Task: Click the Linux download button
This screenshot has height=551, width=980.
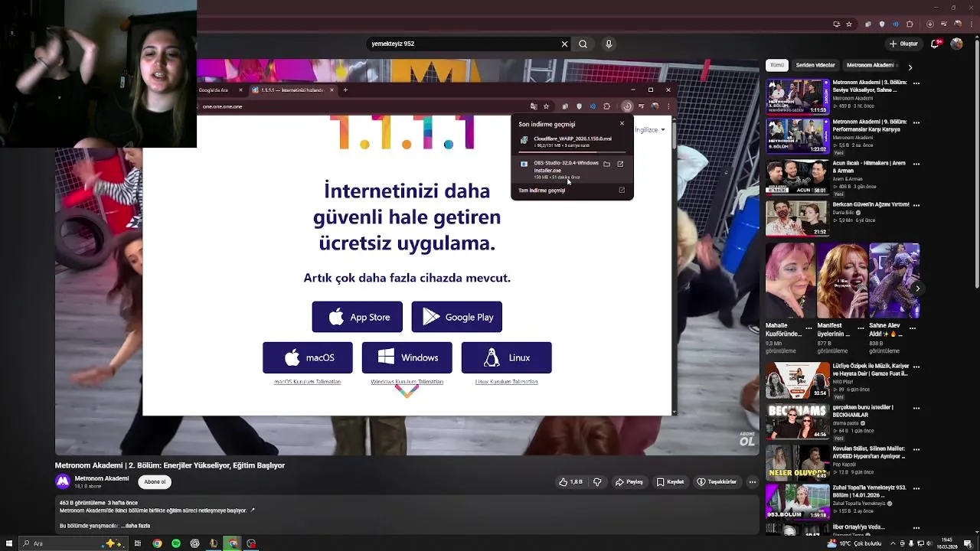Action: click(506, 357)
